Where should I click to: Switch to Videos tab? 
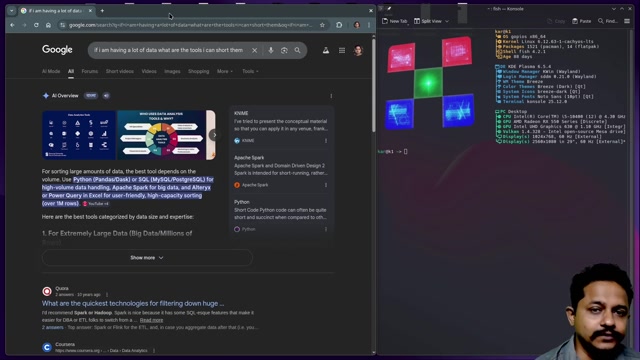coord(149,71)
